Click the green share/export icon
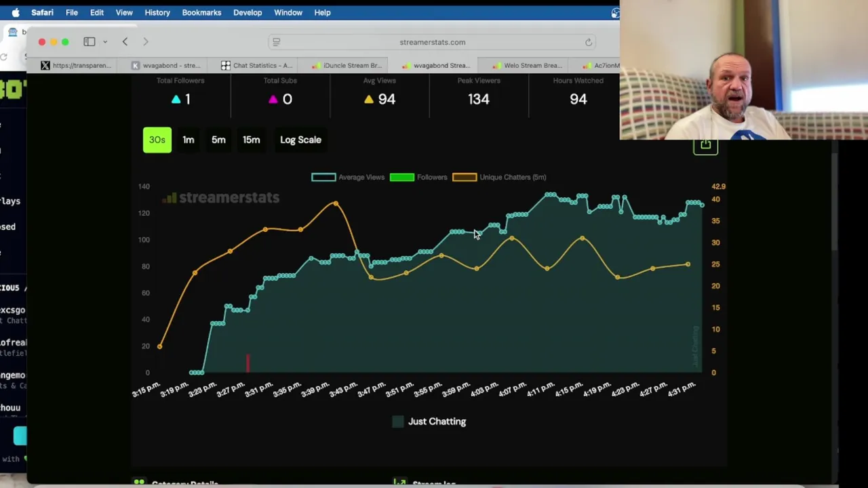Viewport: 868px width, 488px height. [x=705, y=145]
